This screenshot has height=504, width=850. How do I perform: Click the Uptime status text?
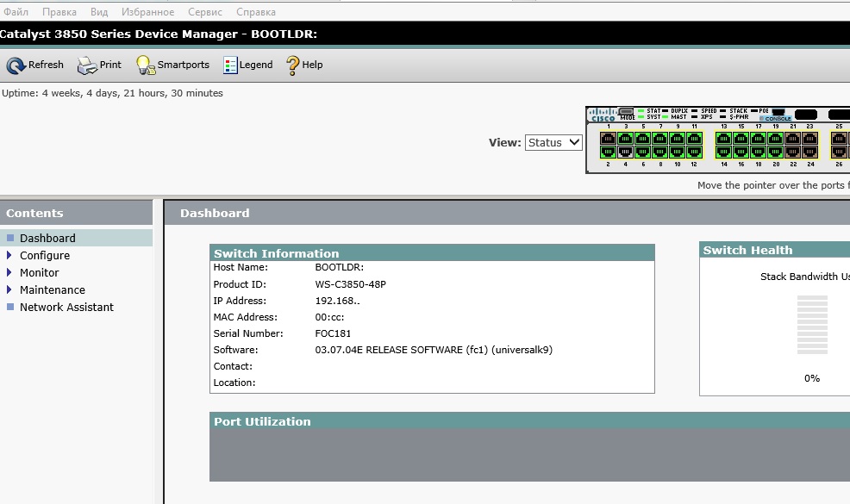point(112,93)
